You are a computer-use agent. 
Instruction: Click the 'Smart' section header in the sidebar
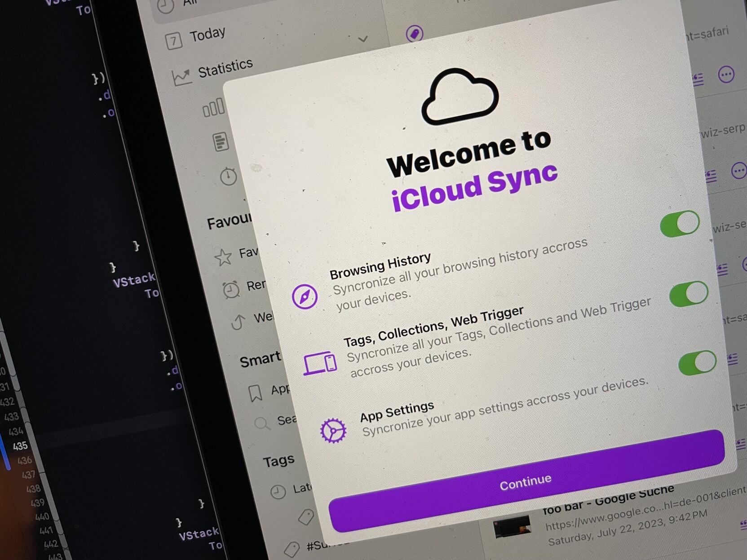pos(260,360)
